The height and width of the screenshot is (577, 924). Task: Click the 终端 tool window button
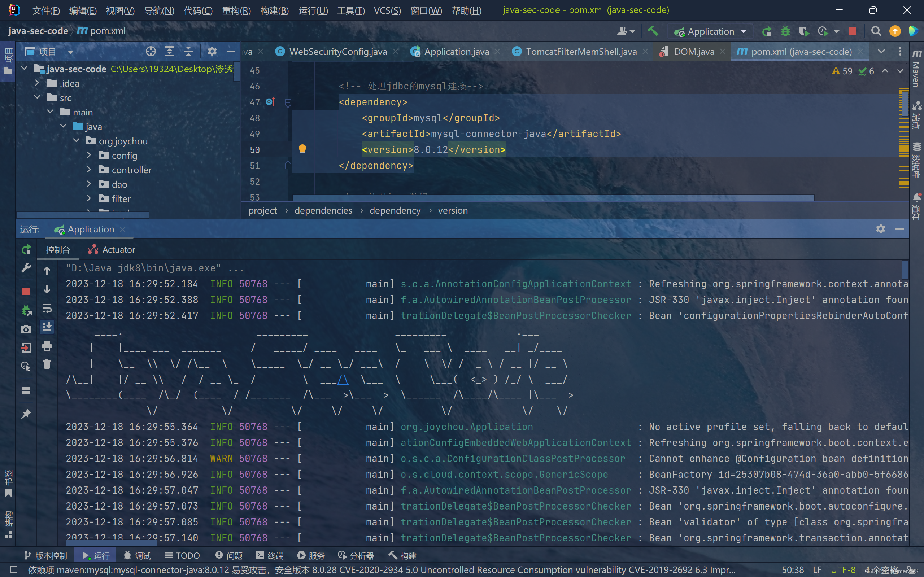[x=270, y=556]
